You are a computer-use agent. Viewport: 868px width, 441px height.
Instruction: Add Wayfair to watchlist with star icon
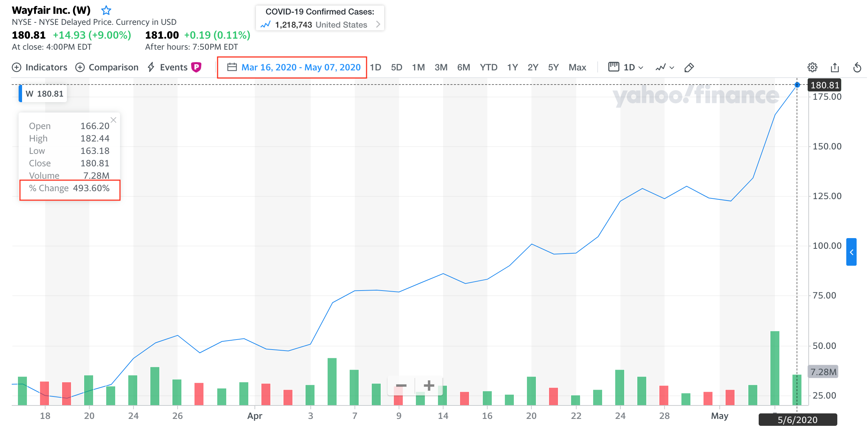coord(106,10)
